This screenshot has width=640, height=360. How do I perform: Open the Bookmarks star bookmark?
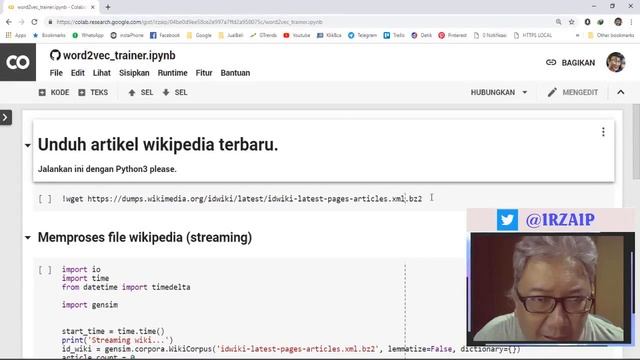pyautogui.click(x=49, y=36)
